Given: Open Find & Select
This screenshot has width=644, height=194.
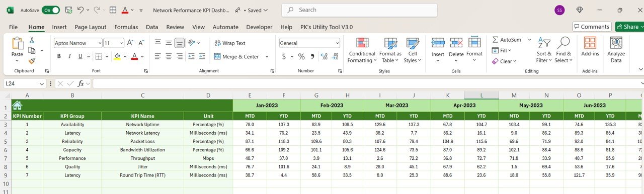Looking at the screenshot, I should pos(563,50).
